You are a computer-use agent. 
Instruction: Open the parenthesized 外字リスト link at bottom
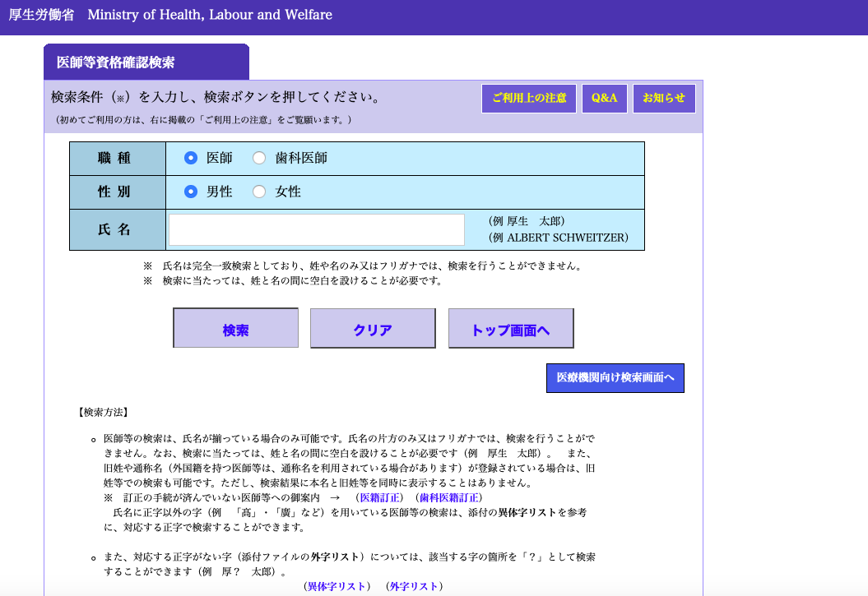[415, 586]
